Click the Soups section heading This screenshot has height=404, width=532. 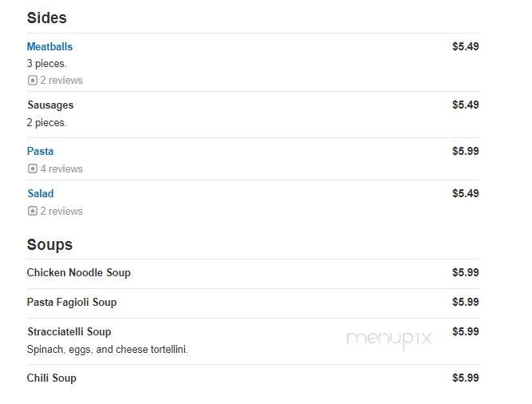click(50, 245)
